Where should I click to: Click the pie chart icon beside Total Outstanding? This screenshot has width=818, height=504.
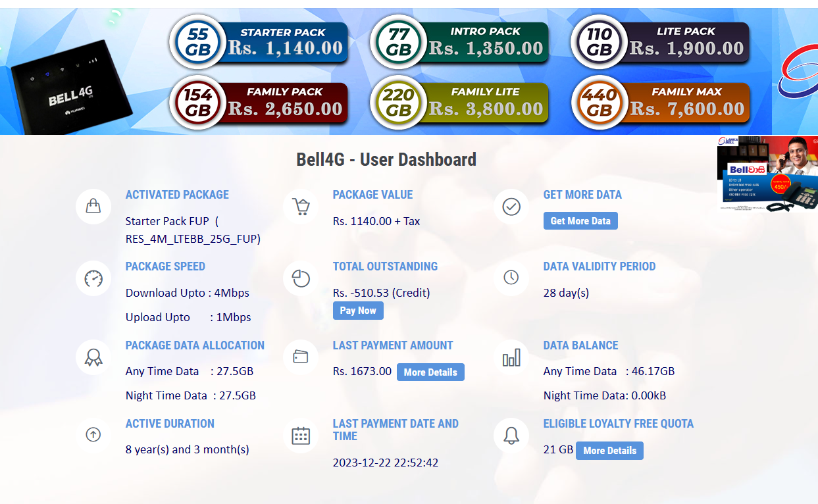pyautogui.click(x=301, y=278)
